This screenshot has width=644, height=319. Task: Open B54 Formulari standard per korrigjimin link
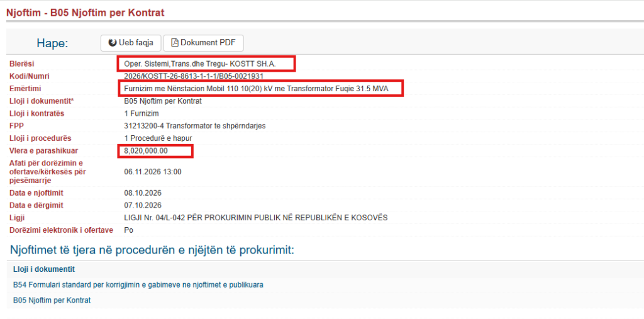[138, 284]
